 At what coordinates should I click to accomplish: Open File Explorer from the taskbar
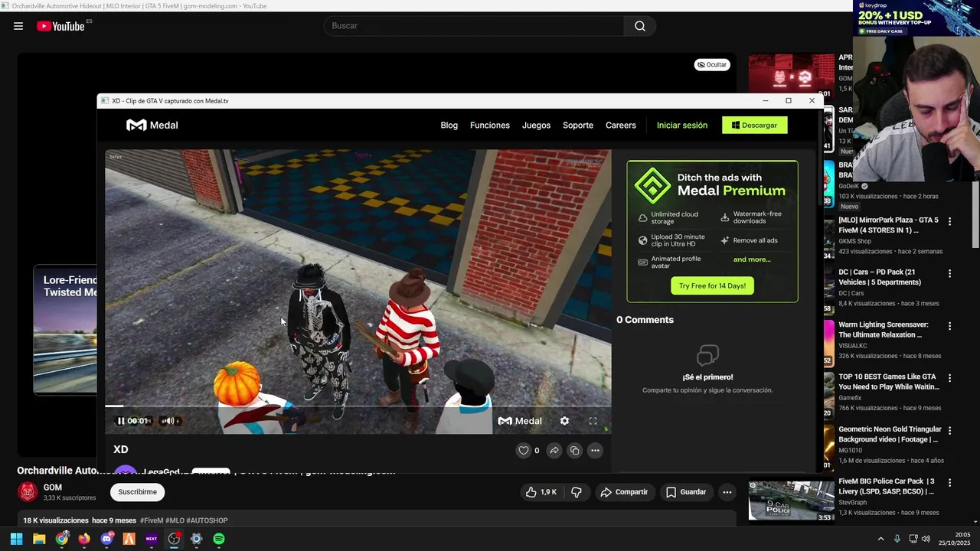point(39,539)
